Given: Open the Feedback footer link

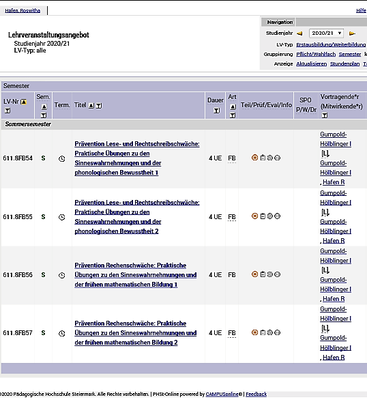Looking at the screenshot, I should (256, 394).
